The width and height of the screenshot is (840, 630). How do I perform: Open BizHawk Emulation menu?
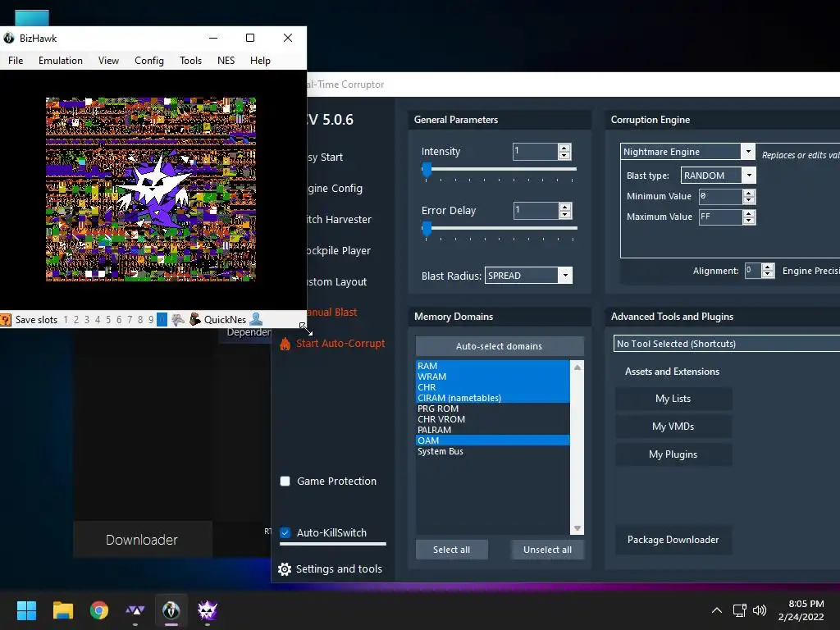click(x=61, y=61)
